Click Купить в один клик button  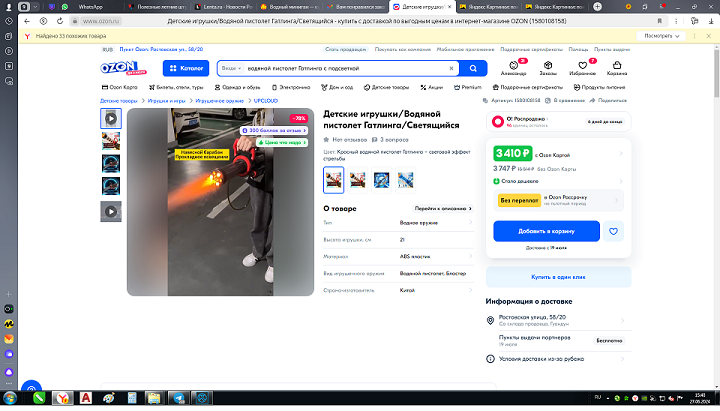[558, 277]
